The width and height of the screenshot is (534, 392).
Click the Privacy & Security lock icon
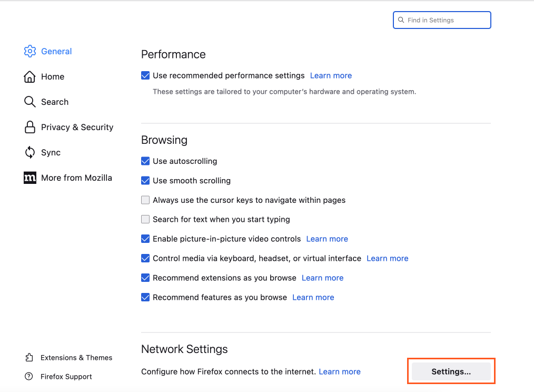tap(30, 127)
